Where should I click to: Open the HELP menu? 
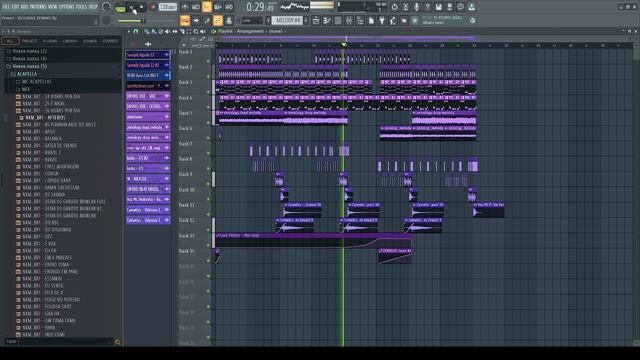[93, 7]
